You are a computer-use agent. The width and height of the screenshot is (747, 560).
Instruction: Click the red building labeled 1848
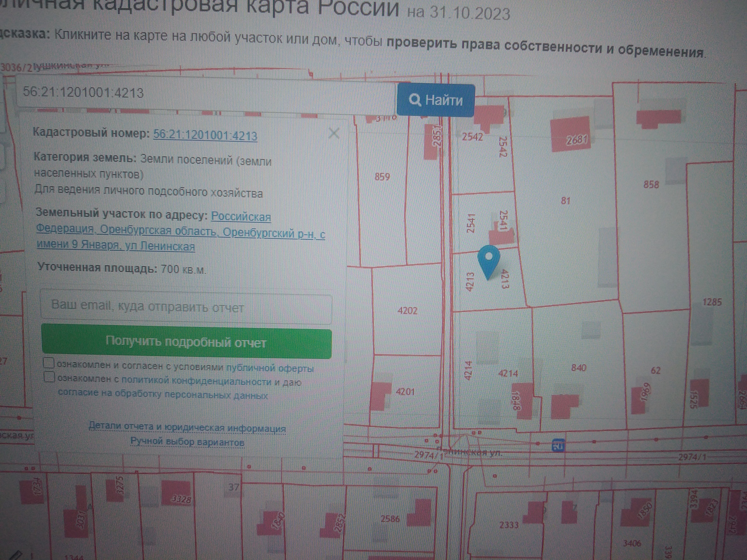click(x=525, y=401)
